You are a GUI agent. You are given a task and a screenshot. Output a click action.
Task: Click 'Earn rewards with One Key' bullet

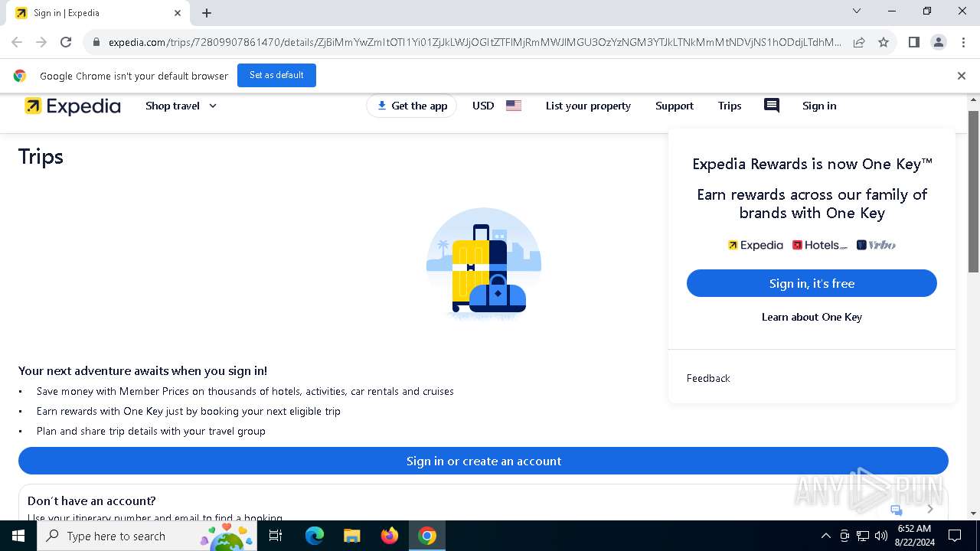188,411
